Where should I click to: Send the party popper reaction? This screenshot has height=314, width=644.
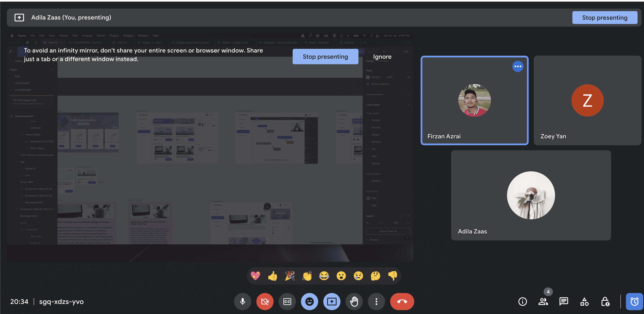[x=290, y=276]
